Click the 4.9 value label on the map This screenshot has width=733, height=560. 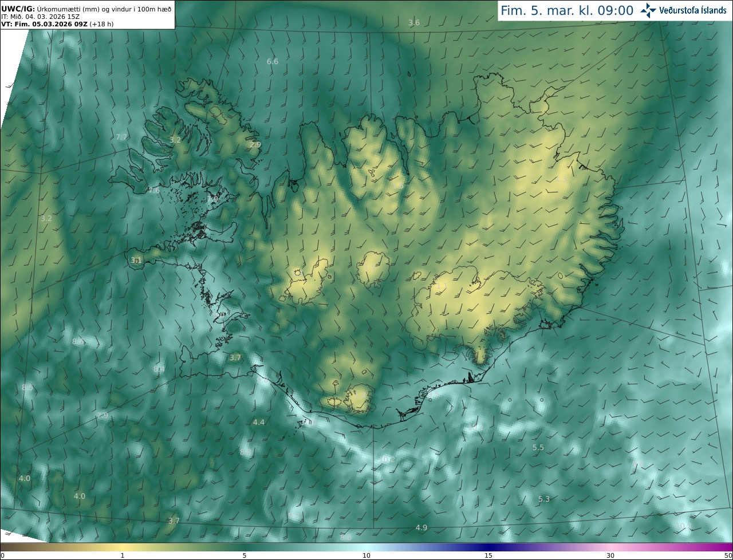point(421,527)
